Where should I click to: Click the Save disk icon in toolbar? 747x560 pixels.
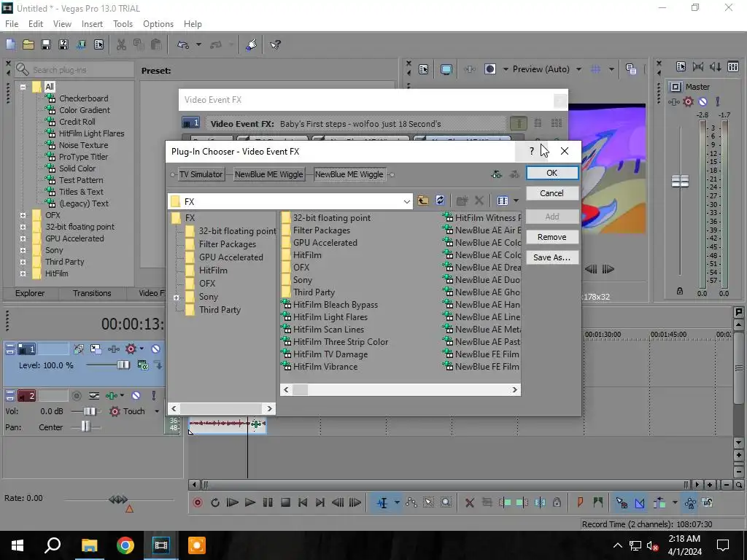click(x=46, y=44)
